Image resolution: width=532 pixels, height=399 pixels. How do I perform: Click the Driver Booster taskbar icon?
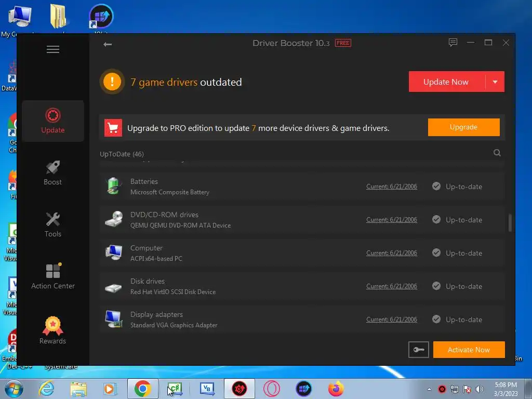[239, 389]
